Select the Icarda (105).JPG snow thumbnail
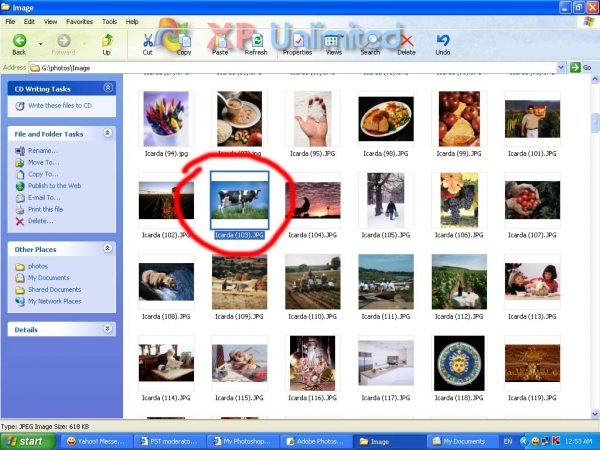This screenshot has width=600, height=450. pyautogui.click(x=386, y=200)
